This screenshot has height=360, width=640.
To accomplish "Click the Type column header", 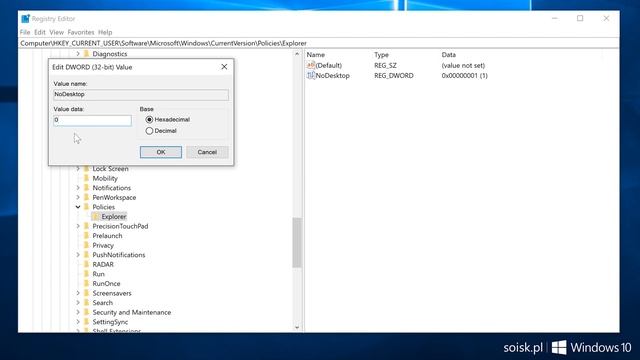I will [x=381, y=55].
